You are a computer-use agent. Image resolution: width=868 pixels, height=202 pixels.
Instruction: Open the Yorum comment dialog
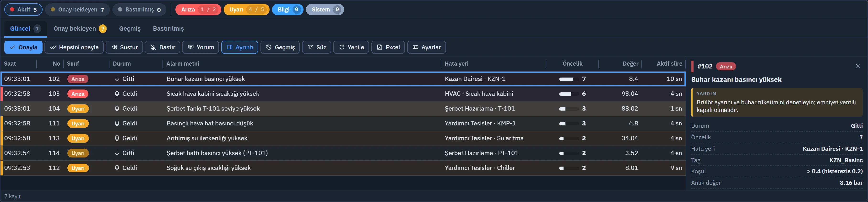point(201,47)
